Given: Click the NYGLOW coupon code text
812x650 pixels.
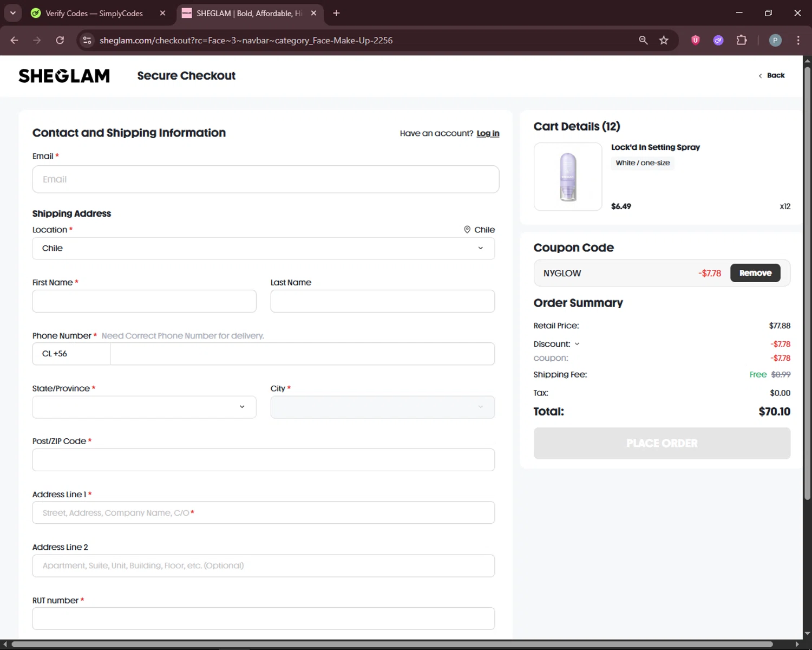Looking at the screenshot, I should [562, 274].
